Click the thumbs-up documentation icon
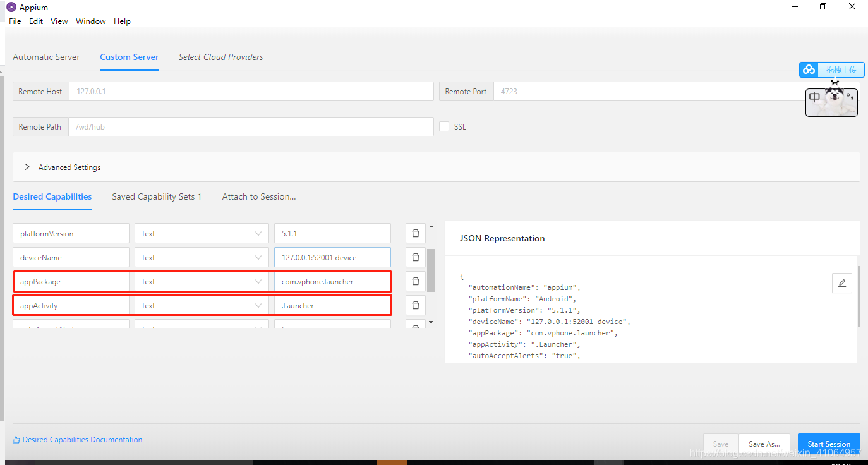Viewport: 868px width, 465px height. pos(16,440)
